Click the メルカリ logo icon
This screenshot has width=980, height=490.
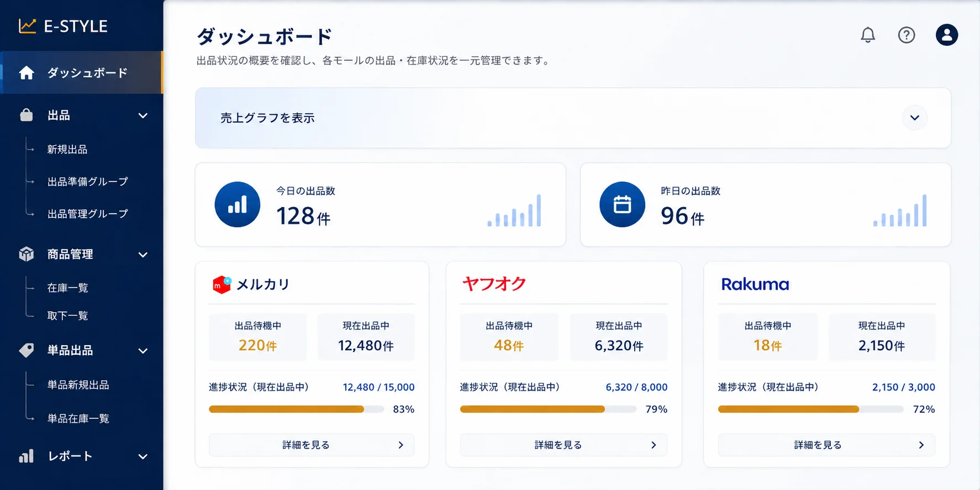222,284
